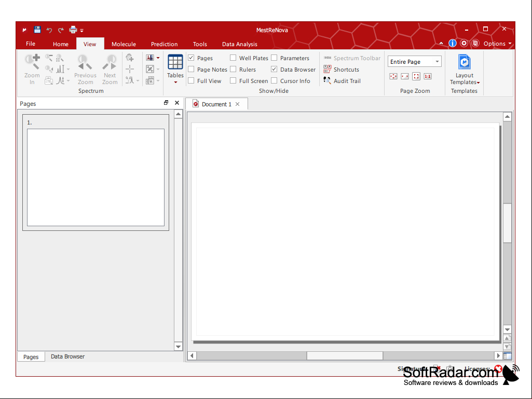Screen dimensions: 532x399
Task: Click the Redo arrow icon
Action: 61,30
